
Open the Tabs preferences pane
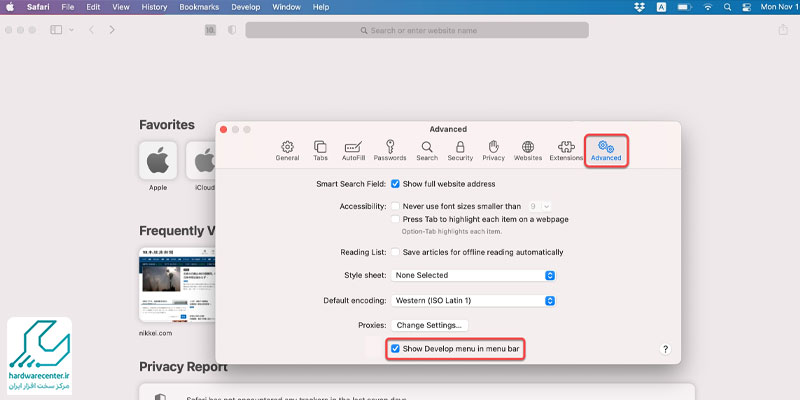320,151
